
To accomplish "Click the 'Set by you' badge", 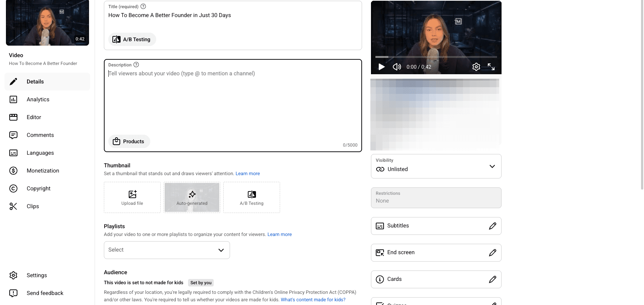I will (x=201, y=283).
